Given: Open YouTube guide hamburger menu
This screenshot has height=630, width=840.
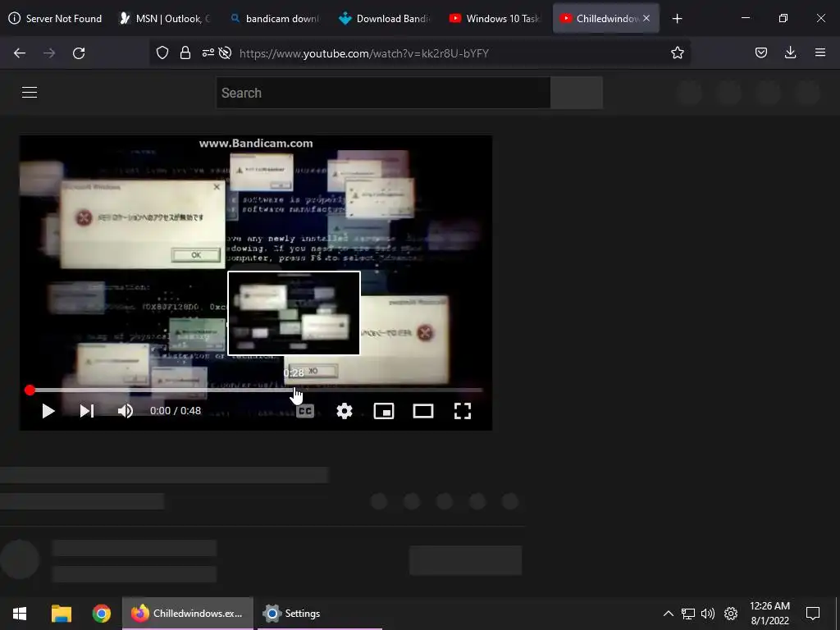Looking at the screenshot, I should click(x=30, y=92).
